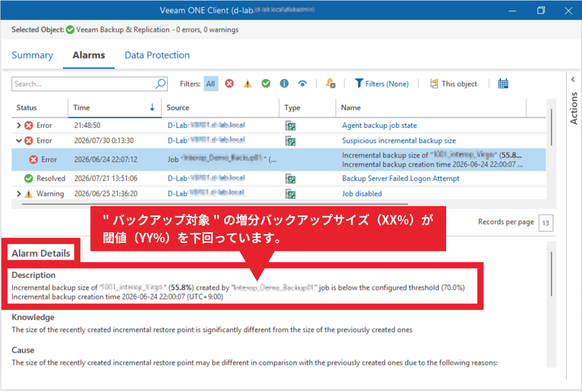582x392 pixels.
Task: Open the Job disabled alarm link
Action: coord(362,194)
